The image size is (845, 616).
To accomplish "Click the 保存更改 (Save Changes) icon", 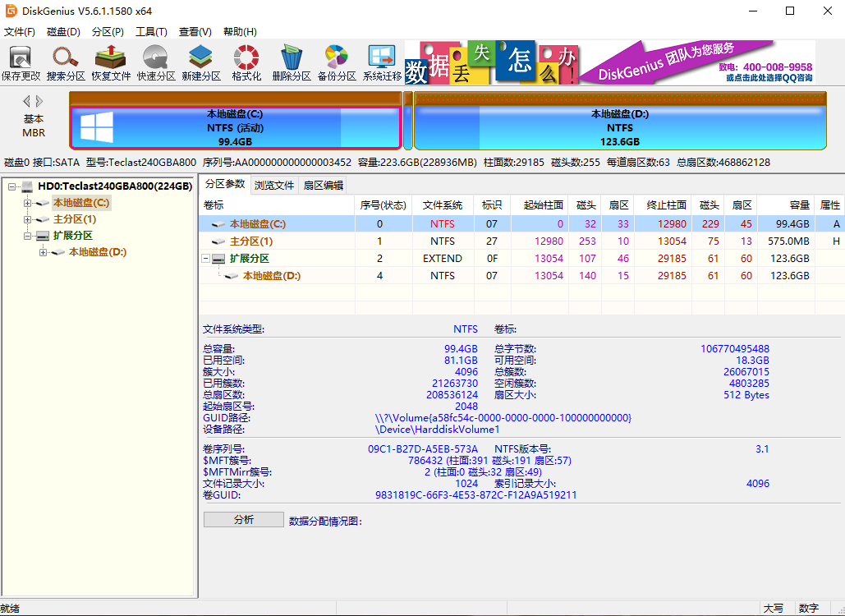I will click(21, 62).
